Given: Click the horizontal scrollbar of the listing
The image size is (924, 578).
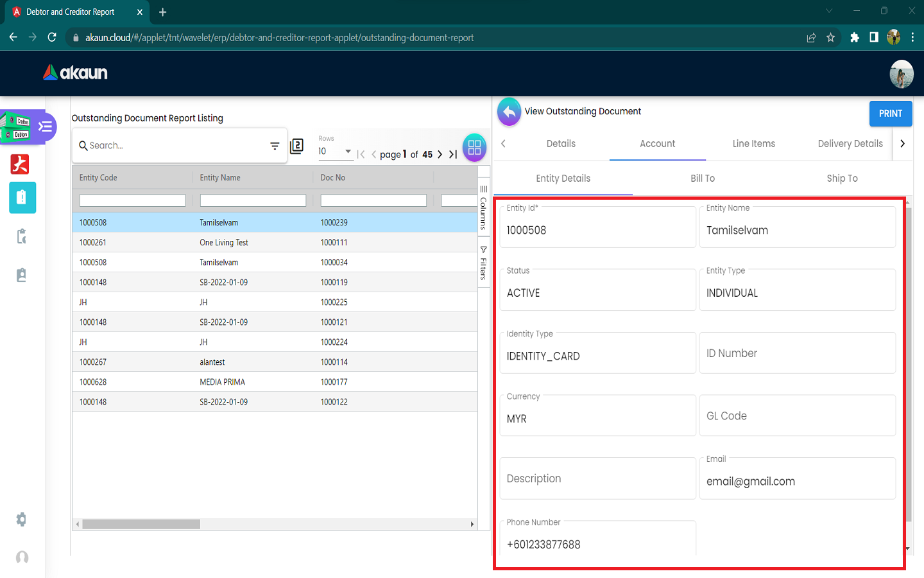Looking at the screenshot, I should 141,524.
